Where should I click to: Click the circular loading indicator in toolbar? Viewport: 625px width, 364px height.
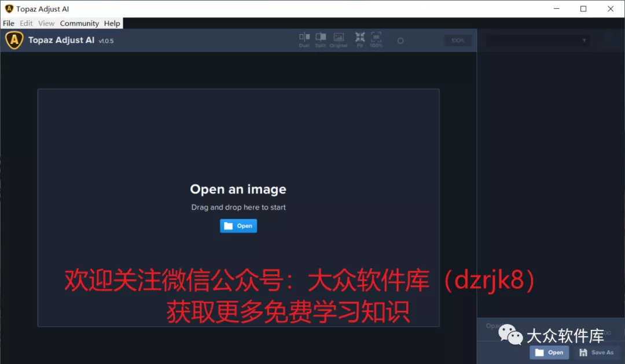[x=400, y=41]
